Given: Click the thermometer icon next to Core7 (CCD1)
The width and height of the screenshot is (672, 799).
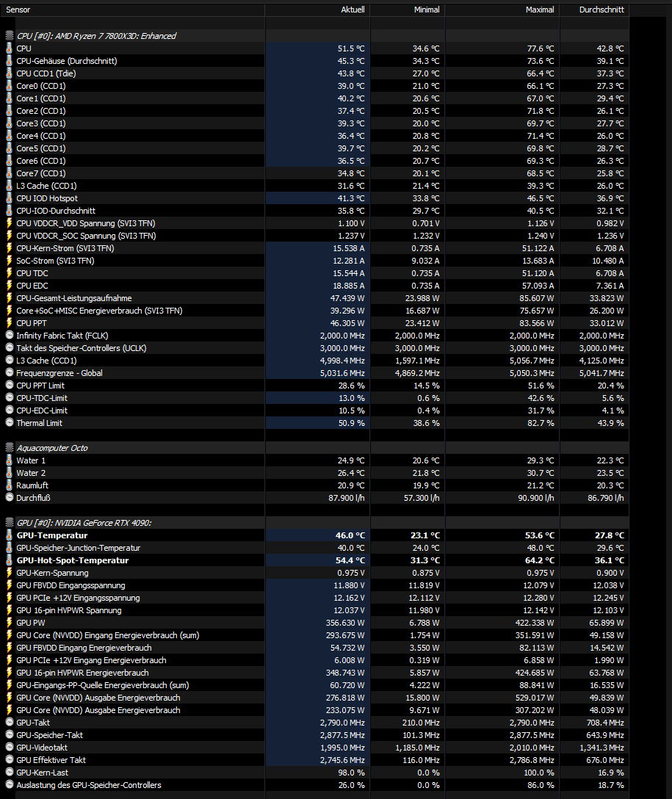Looking at the screenshot, I should 9,173.
